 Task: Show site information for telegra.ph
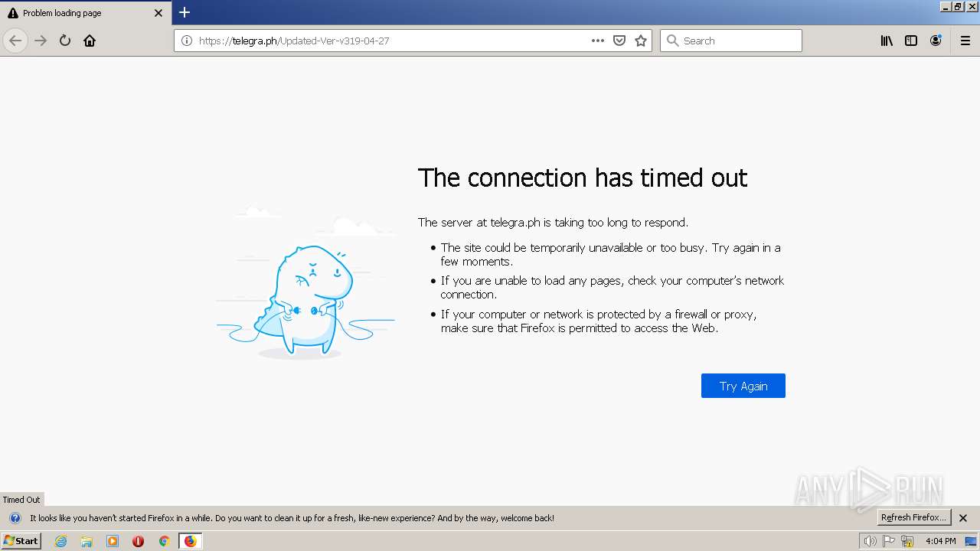click(186, 41)
